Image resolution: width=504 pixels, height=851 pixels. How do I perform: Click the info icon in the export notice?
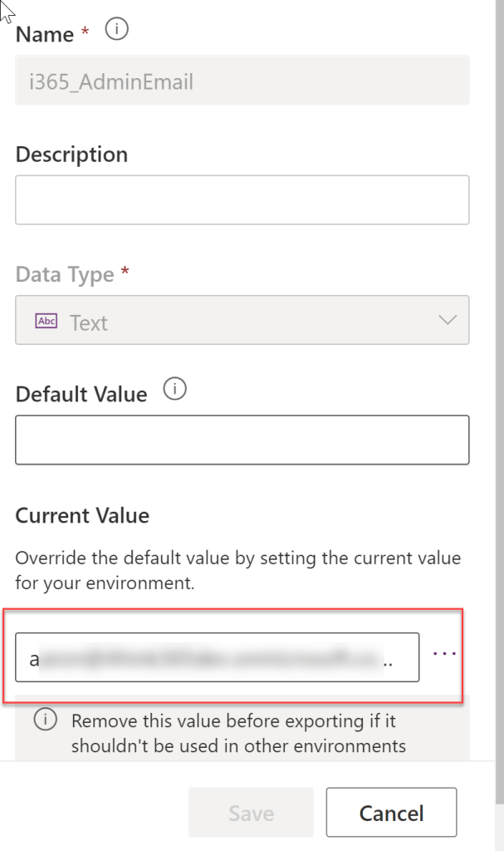click(x=45, y=721)
